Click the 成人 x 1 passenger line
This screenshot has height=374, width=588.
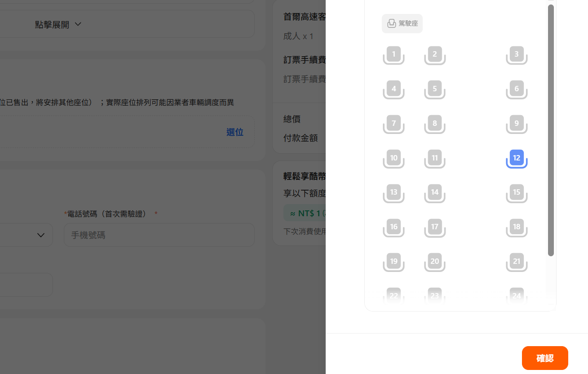(298, 36)
